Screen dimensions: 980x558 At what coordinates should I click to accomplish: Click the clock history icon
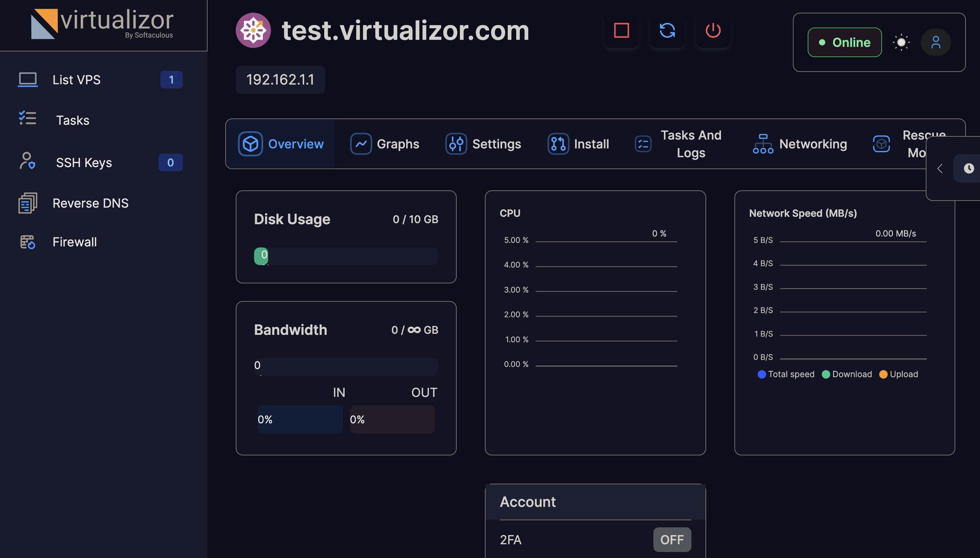tap(969, 168)
